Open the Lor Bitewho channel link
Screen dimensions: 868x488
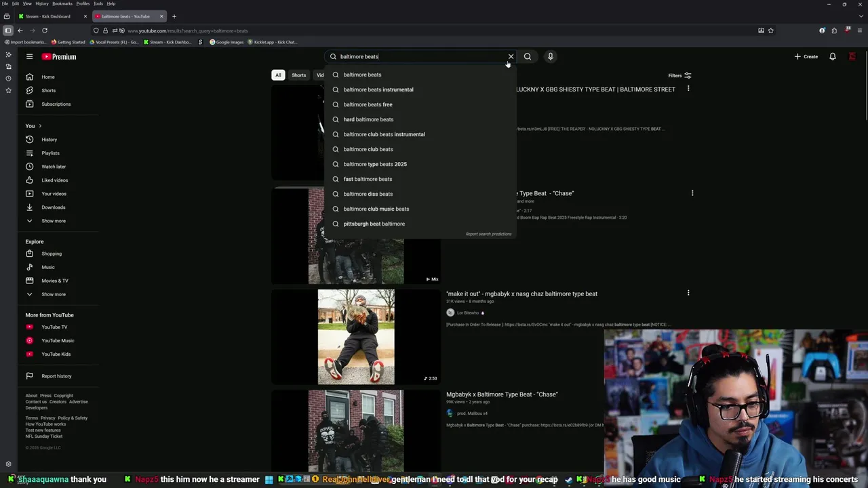click(467, 312)
